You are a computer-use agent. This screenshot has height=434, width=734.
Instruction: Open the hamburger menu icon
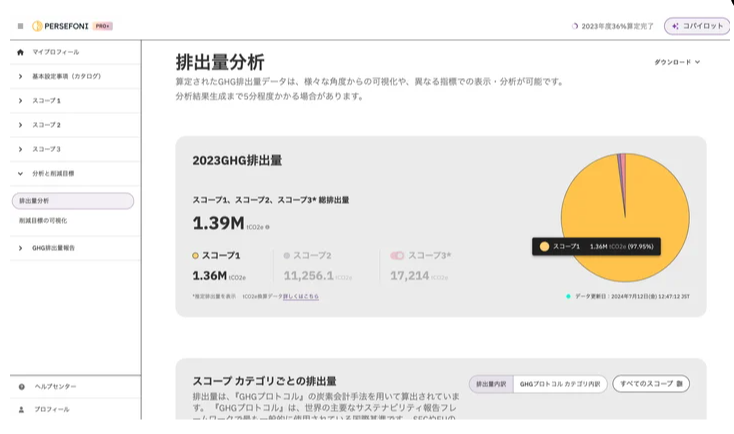(20, 26)
